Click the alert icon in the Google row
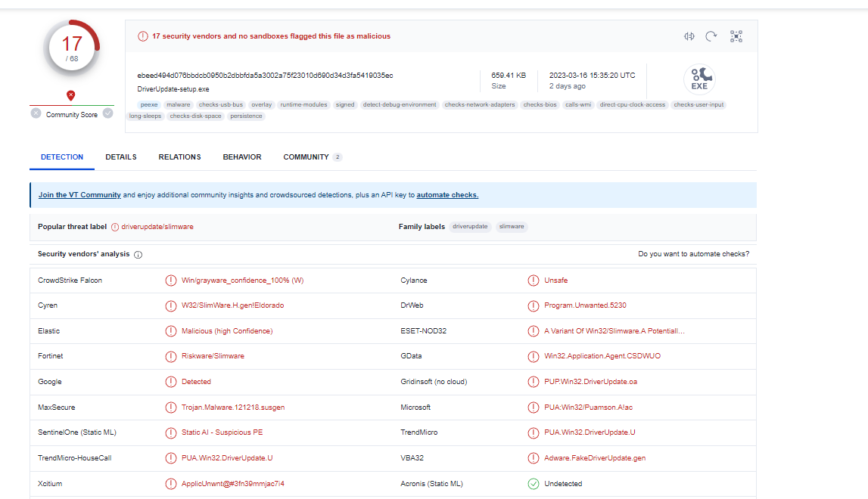Image resolution: width=868 pixels, height=499 pixels. coord(171,383)
